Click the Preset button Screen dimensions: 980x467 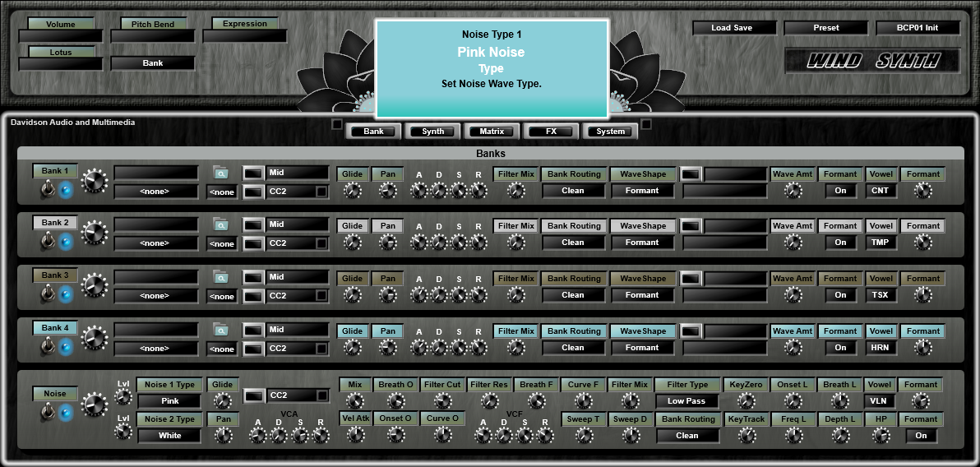825,28
